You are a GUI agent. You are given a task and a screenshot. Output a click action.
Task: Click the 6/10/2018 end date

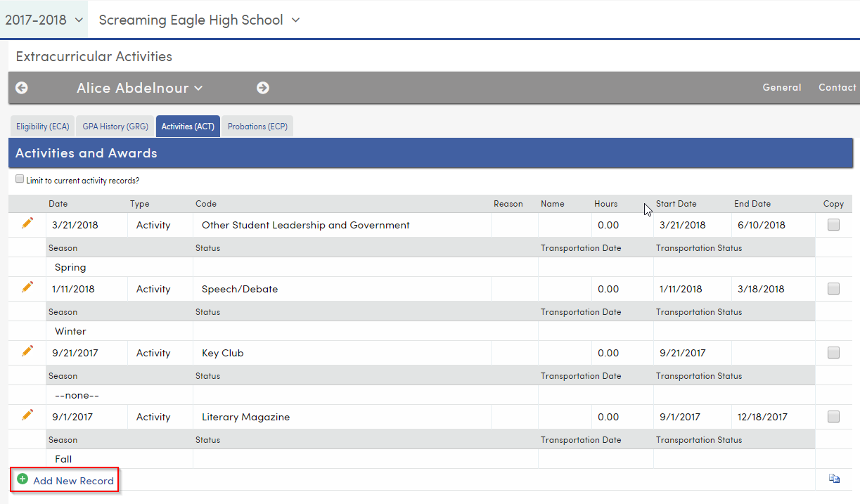click(762, 225)
